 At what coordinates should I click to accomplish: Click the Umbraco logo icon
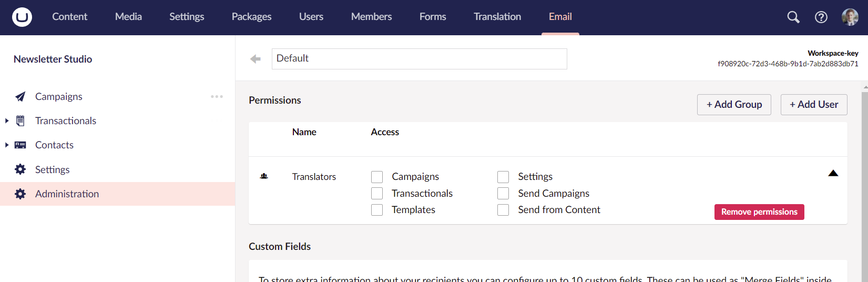[x=22, y=17]
